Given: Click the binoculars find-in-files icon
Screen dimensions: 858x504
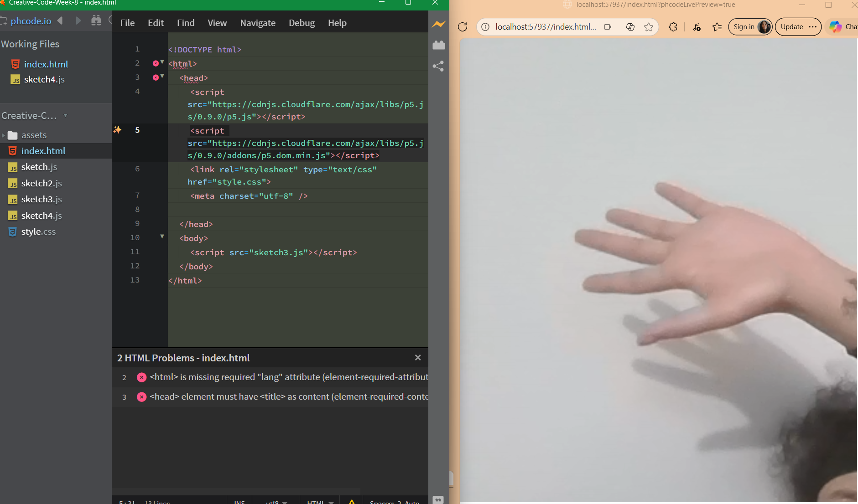Looking at the screenshot, I should pos(96,21).
